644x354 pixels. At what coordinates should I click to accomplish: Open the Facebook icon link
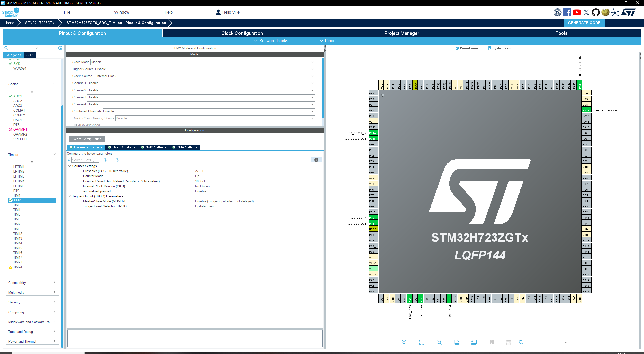pyautogui.click(x=567, y=12)
